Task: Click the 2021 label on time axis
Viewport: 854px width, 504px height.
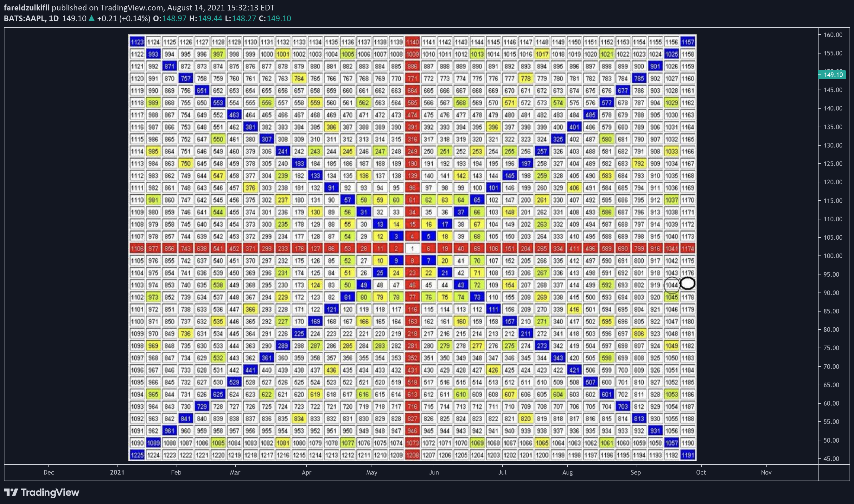Action: (117, 472)
